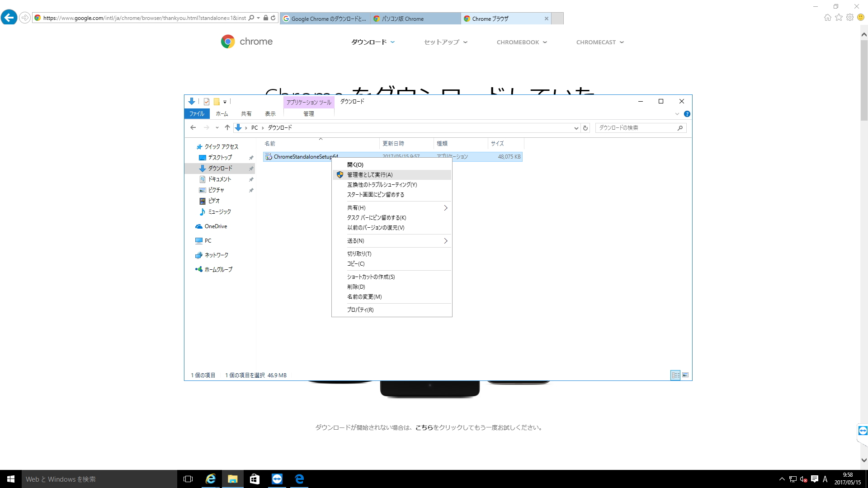The image size is (868, 488).
Task: Go up one folder level in Explorer
Action: click(x=227, y=128)
